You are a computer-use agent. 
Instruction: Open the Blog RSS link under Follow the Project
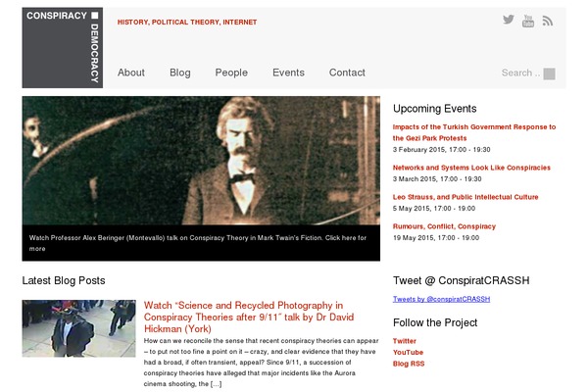pos(409,364)
